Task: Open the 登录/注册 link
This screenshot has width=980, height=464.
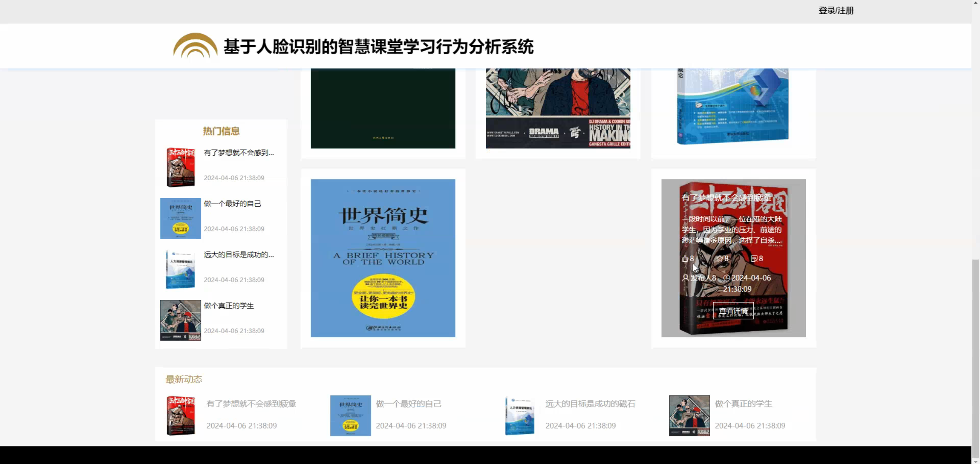Action: pyautogui.click(x=836, y=11)
